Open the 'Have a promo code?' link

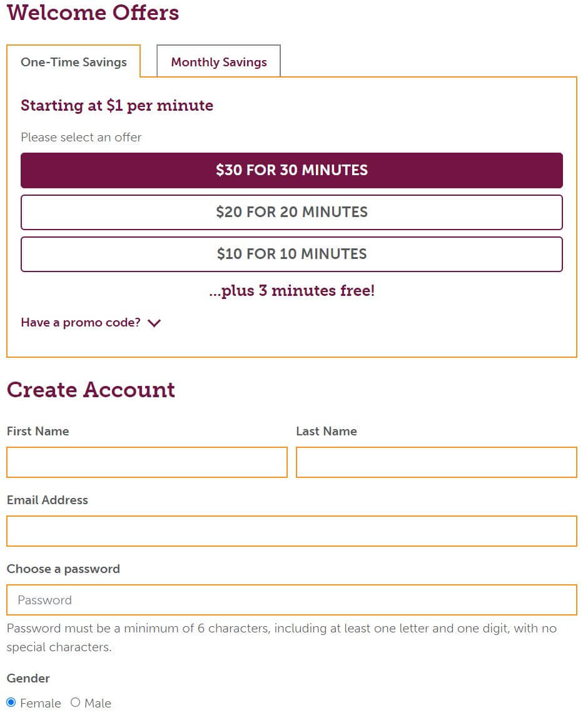pyautogui.click(x=79, y=322)
